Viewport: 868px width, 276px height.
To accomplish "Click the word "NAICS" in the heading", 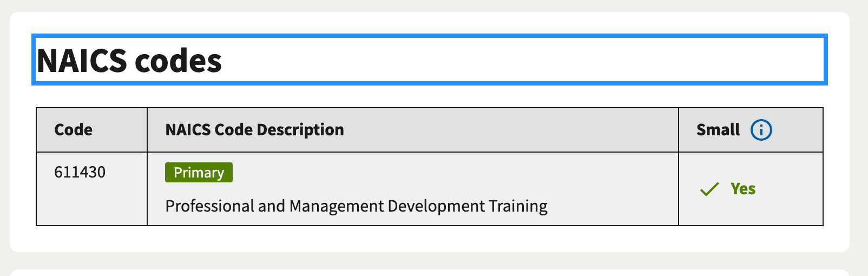I will (x=82, y=61).
